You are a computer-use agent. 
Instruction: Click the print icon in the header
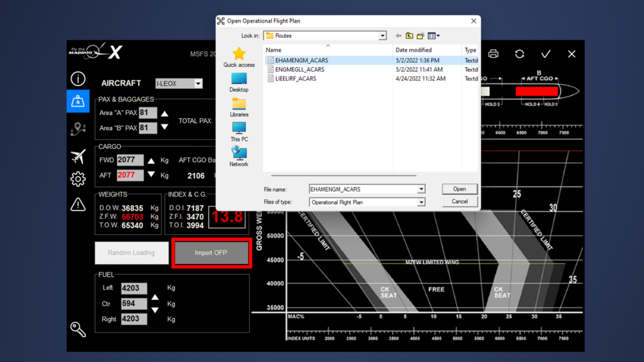click(493, 53)
